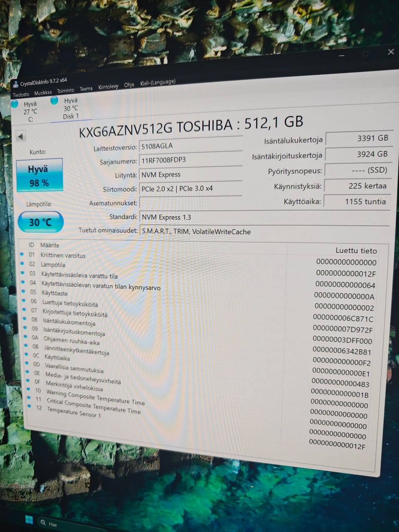
Task: Click the raw value 00000003DFF000
Action: (342, 340)
